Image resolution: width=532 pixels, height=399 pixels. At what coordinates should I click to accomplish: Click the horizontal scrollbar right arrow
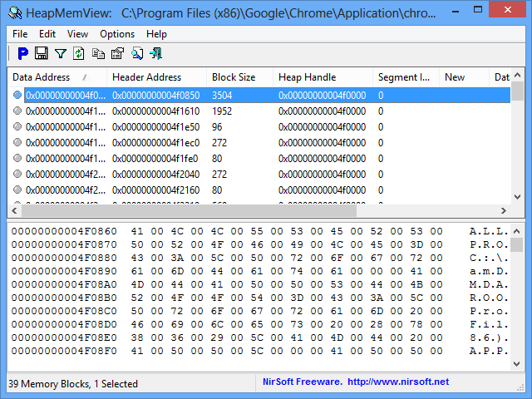coord(503,210)
